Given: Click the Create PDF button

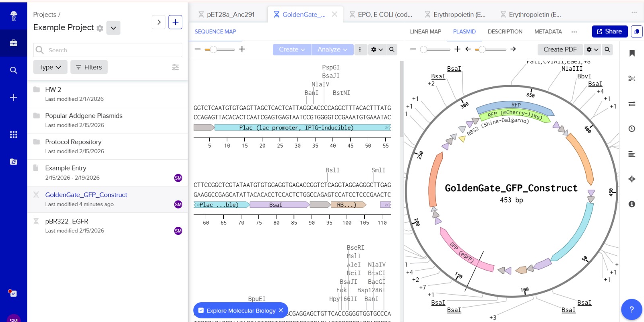Looking at the screenshot, I should pyautogui.click(x=560, y=49).
